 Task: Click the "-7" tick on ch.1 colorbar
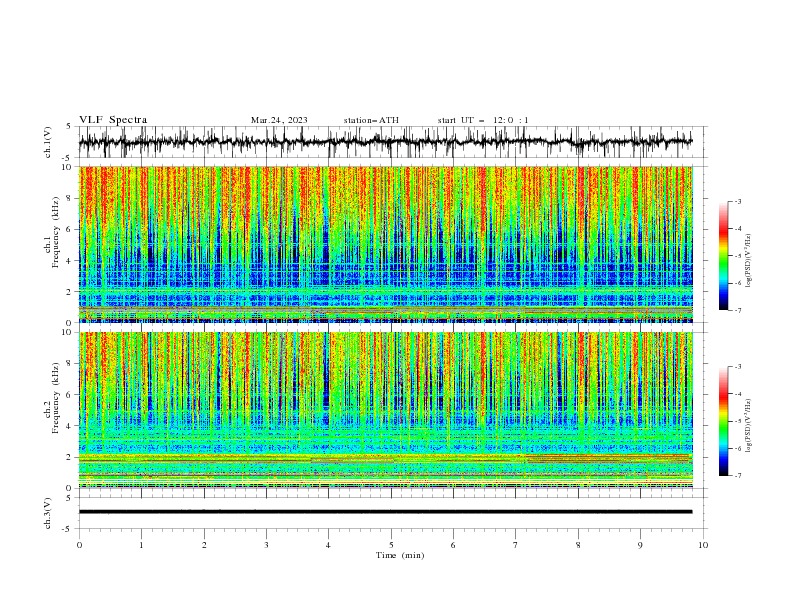737,310
